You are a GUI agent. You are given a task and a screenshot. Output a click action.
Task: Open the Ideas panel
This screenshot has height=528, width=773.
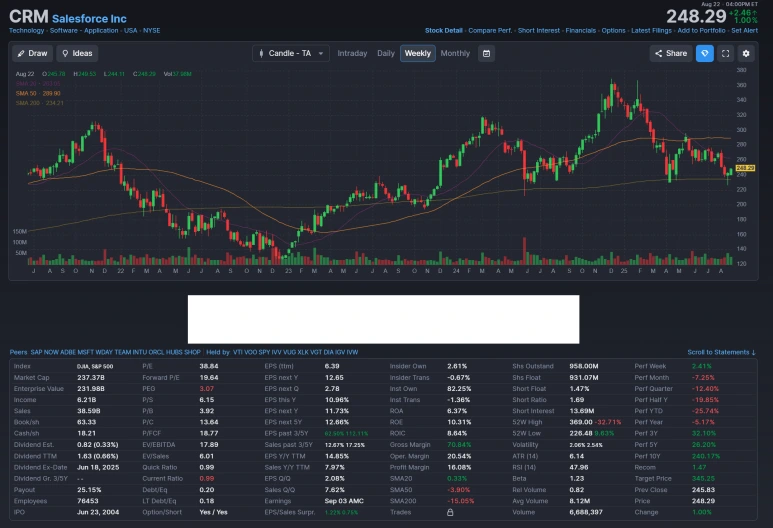tap(77, 53)
